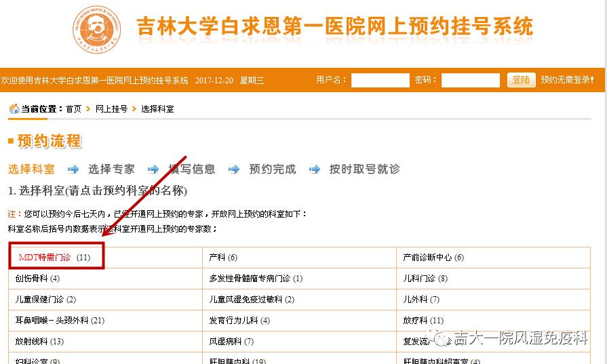Click the home icon beside 当前位置

(14, 109)
